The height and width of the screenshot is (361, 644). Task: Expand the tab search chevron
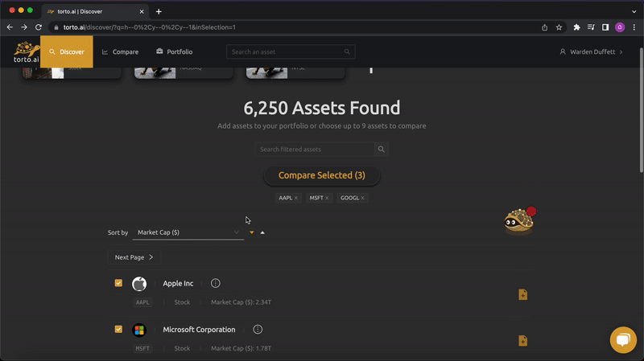[x=634, y=11]
